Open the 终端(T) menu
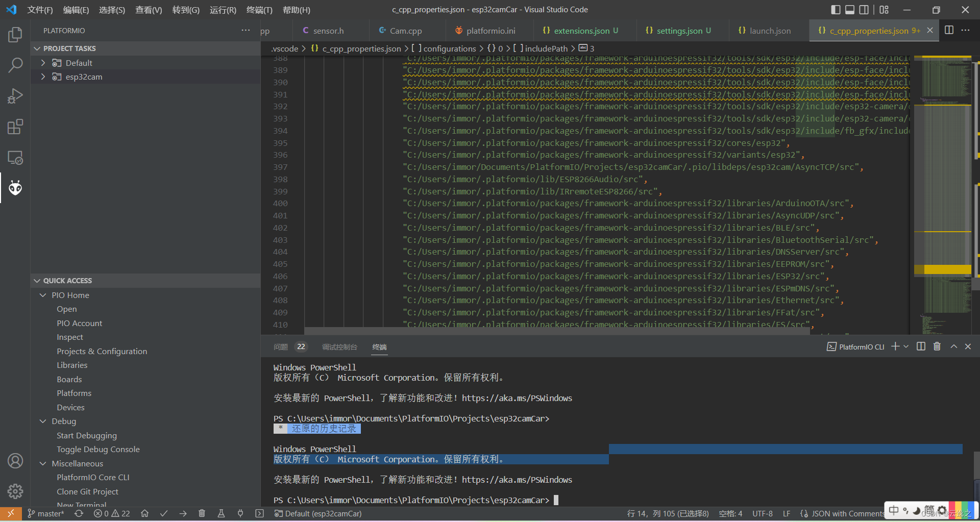The image size is (980, 522). 259,10
